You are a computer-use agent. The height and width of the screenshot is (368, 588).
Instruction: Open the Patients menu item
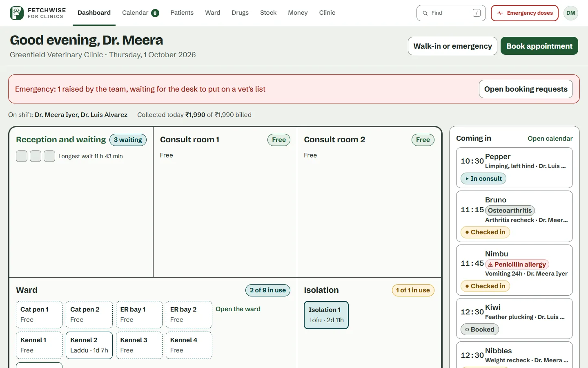(x=182, y=13)
